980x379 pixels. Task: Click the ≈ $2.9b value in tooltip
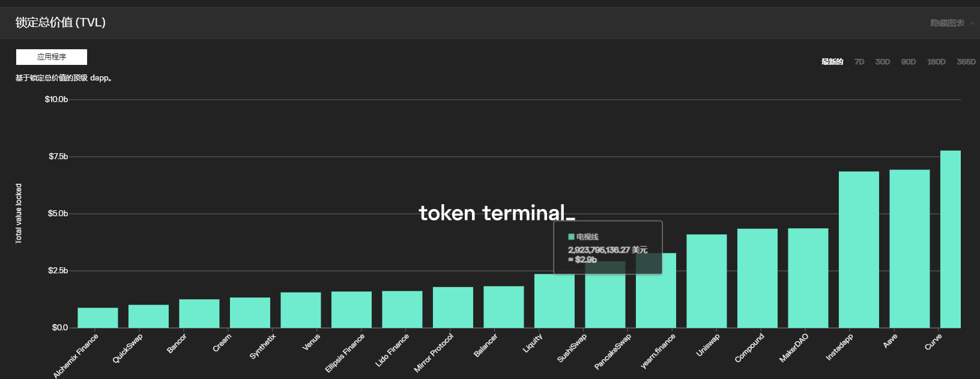[x=582, y=260]
